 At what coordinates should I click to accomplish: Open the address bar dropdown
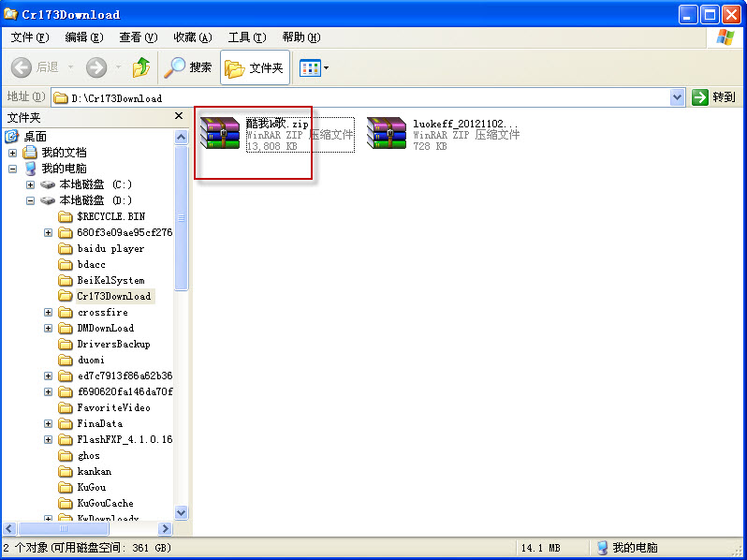coord(677,97)
